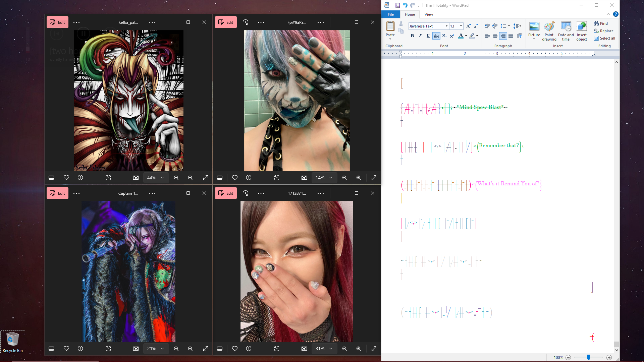Open the Recycle Bin on desktop
644x362 pixels.
pyautogui.click(x=13, y=342)
